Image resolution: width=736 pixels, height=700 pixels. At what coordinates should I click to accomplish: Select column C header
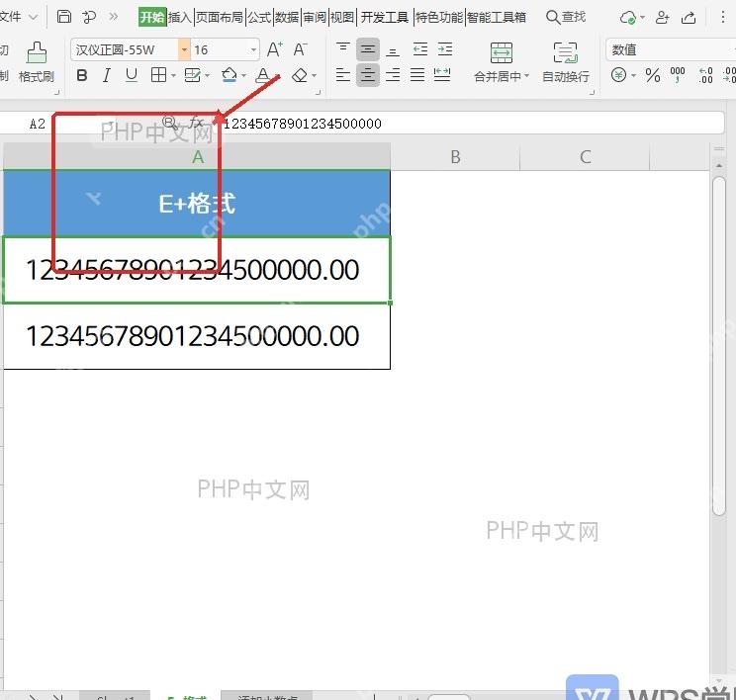click(x=585, y=156)
